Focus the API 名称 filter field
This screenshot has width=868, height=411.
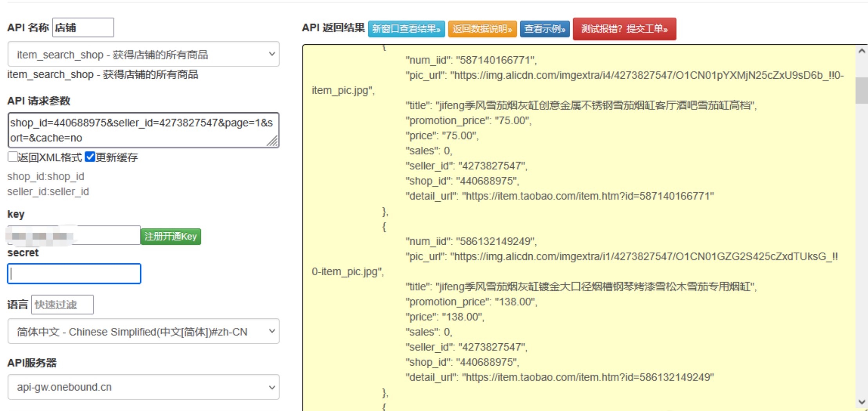pyautogui.click(x=83, y=28)
